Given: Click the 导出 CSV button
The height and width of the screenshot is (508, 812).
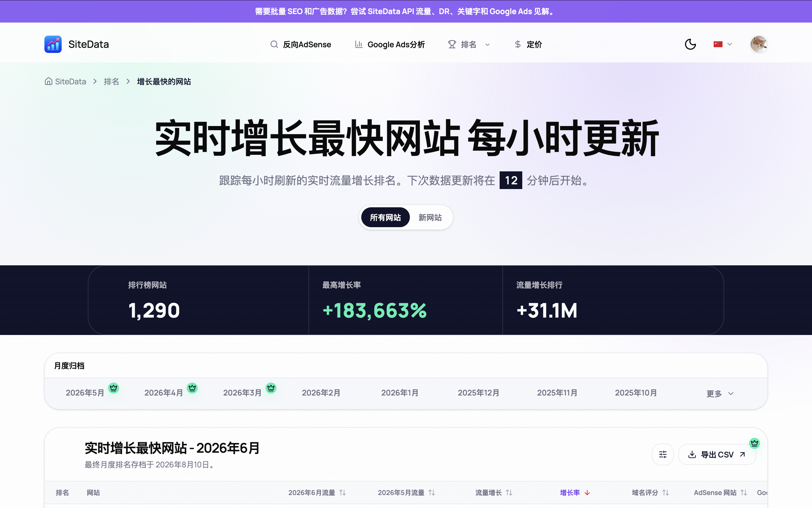Looking at the screenshot, I should point(717,455).
